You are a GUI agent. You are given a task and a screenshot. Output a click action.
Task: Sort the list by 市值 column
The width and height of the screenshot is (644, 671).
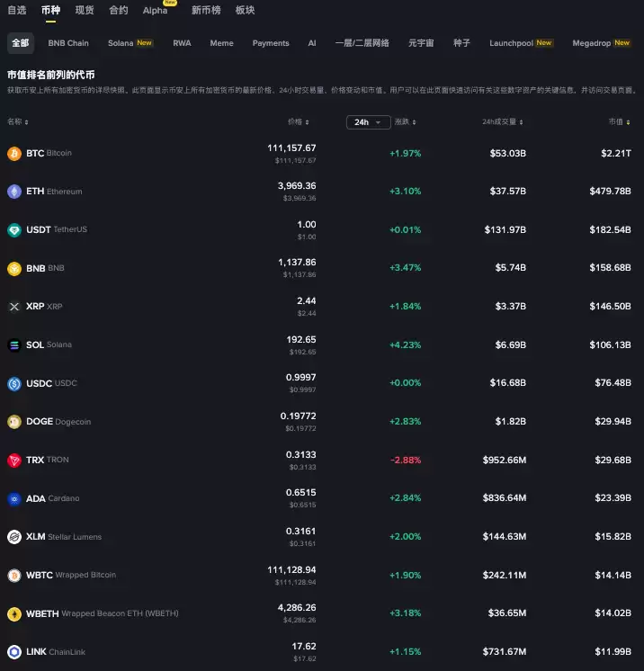[x=619, y=122]
